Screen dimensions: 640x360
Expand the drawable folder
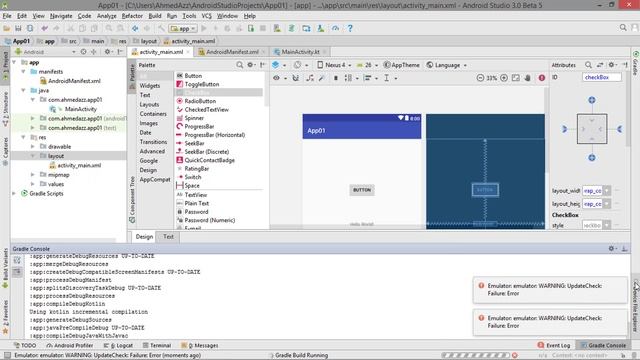coord(33,147)
